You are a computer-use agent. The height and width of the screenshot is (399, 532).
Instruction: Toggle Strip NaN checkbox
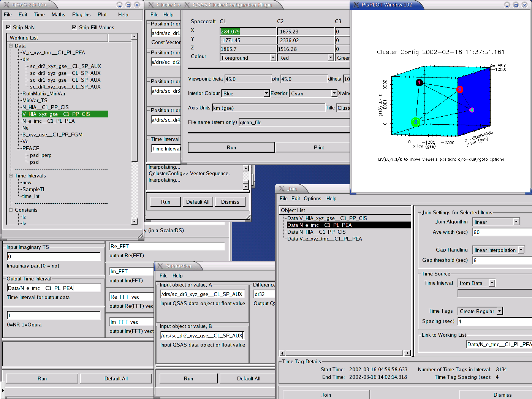point(8,27)
